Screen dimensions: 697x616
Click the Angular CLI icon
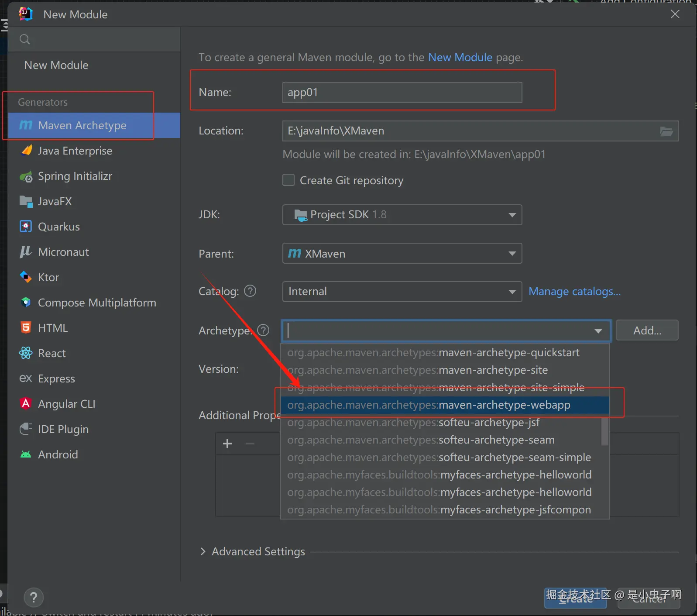[x=26, y=404]
